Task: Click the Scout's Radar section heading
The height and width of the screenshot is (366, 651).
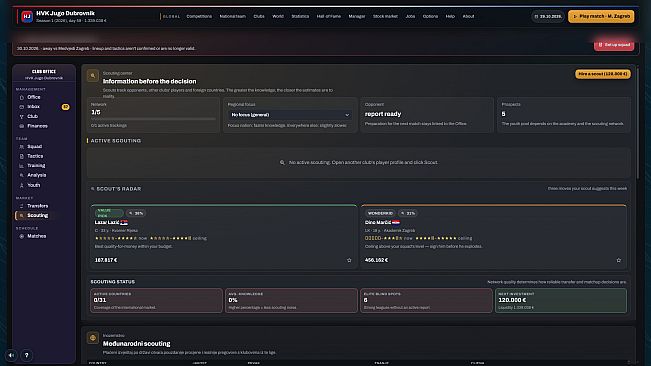Action: point(119,189)
